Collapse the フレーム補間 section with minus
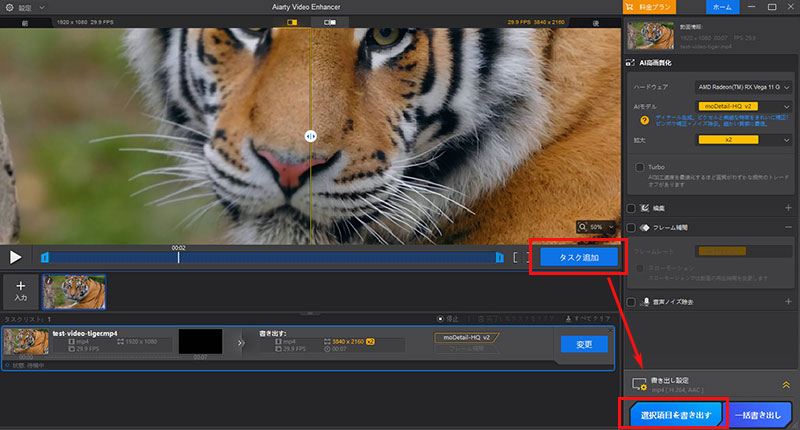This screenshot has width=800, height=430. (x=788, y=227)
